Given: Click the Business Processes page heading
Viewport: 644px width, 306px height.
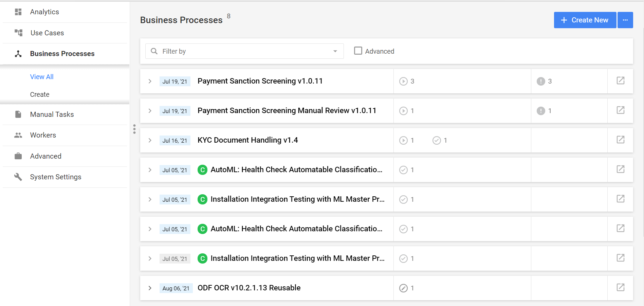Looking at the screenshot, I should pos(181,20).
